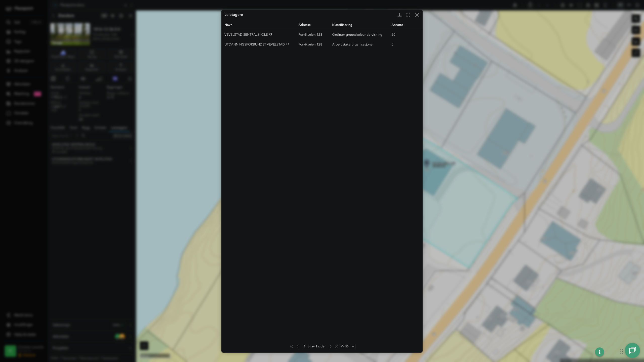Click the Klassifisering column header
This screenshot has width=644, height=362.
point(342,25)
